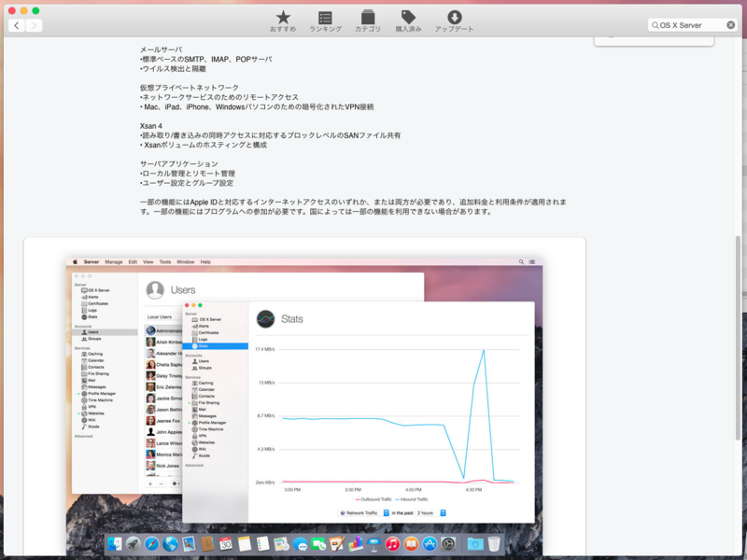The height and width of the screenshot is (560, 747).
Task: Click the サーバアプリケーション heading
Action: pyautogui.click(x=179, y=164)
